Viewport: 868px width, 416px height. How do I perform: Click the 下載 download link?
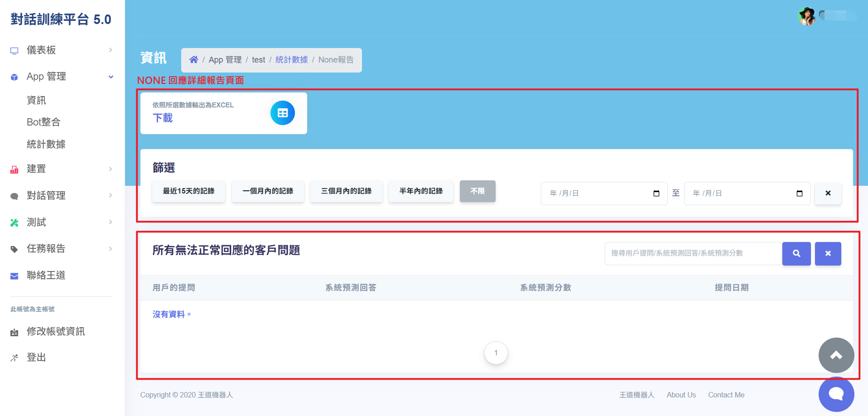pos(163,118)
